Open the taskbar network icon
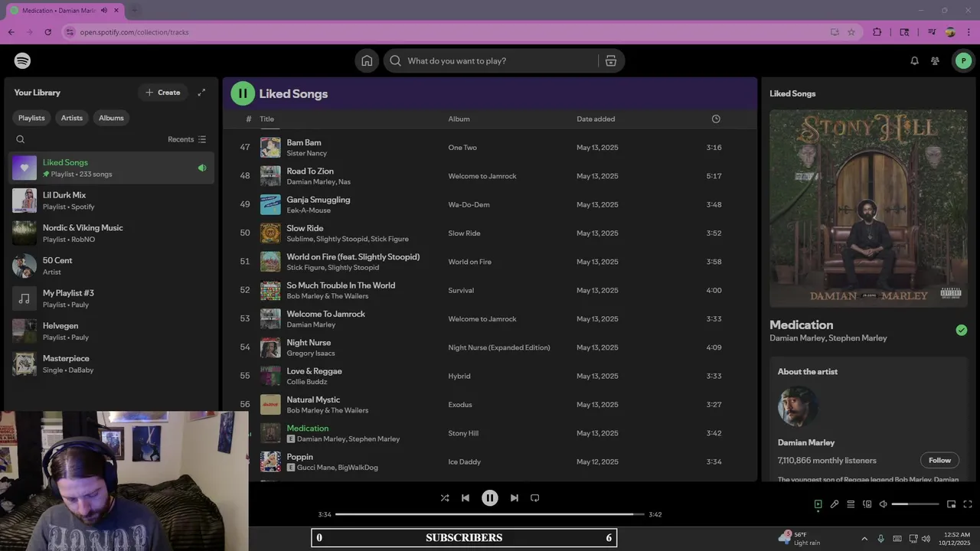The width and height of the screenshot is (980, 551). click(913, 539)
